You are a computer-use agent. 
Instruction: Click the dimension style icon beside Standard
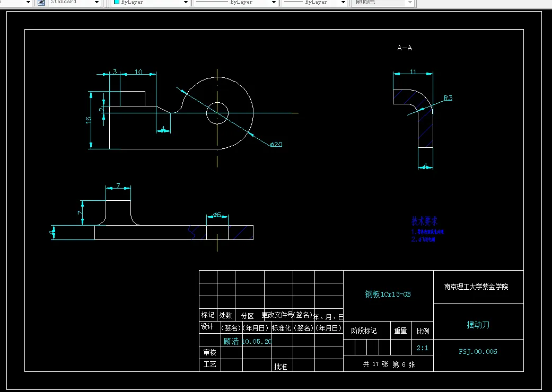41,3
